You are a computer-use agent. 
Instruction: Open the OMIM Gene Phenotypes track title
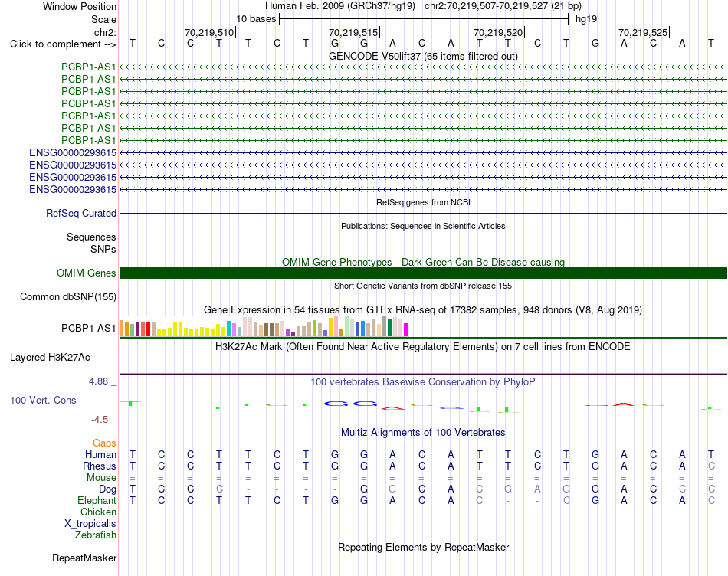[423, 262]
